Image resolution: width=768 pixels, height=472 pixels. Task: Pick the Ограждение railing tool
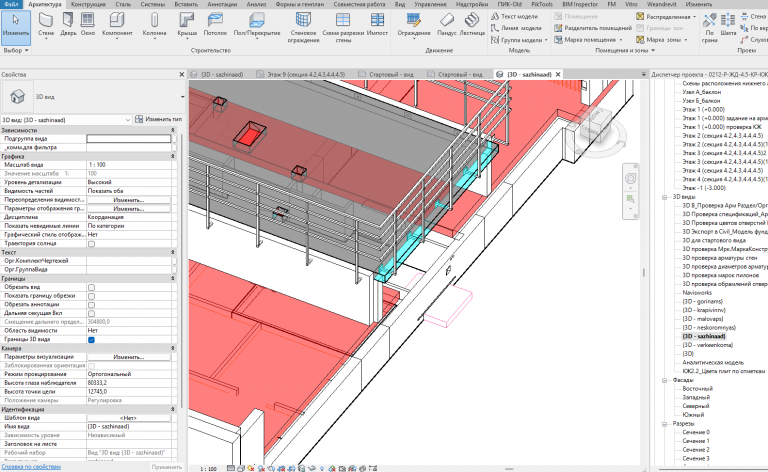click(414, 25)
